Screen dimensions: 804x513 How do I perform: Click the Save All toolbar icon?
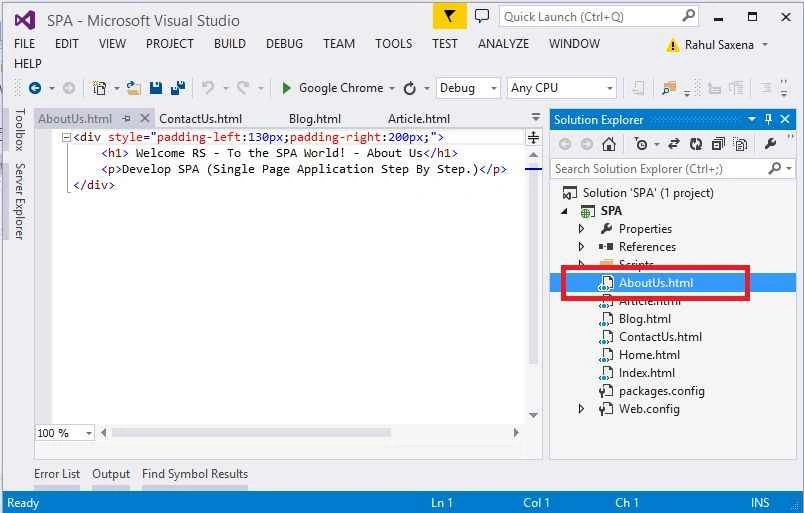coord(177,88)
